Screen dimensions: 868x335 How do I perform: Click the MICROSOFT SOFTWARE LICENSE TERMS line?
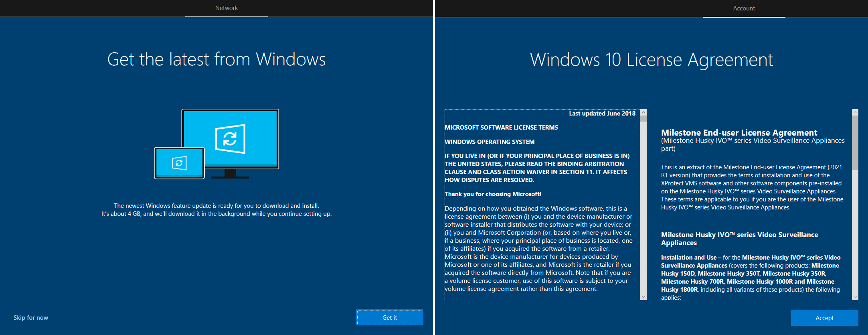click(x=501, y=128)
